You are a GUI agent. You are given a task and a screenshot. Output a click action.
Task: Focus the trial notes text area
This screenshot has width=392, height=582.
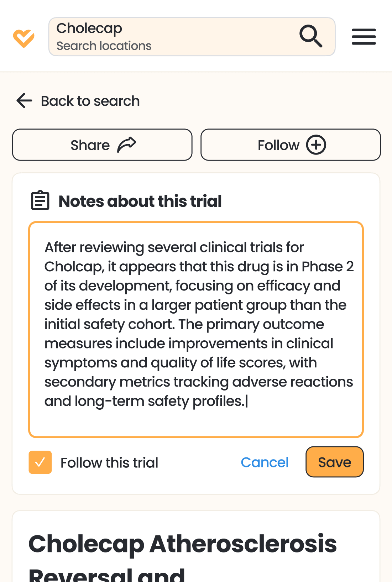(196, 329)
